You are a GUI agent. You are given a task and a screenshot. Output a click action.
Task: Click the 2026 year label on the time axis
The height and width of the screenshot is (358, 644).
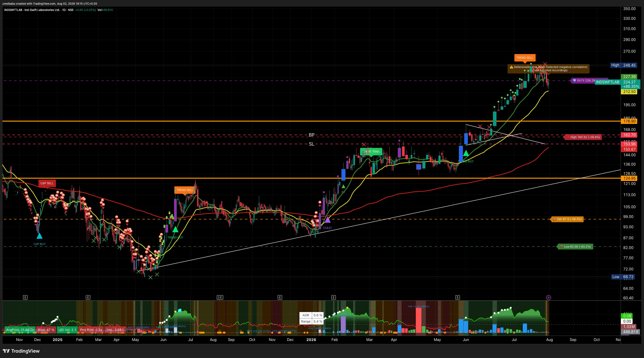pyautogui.click(x=311, y=340)
